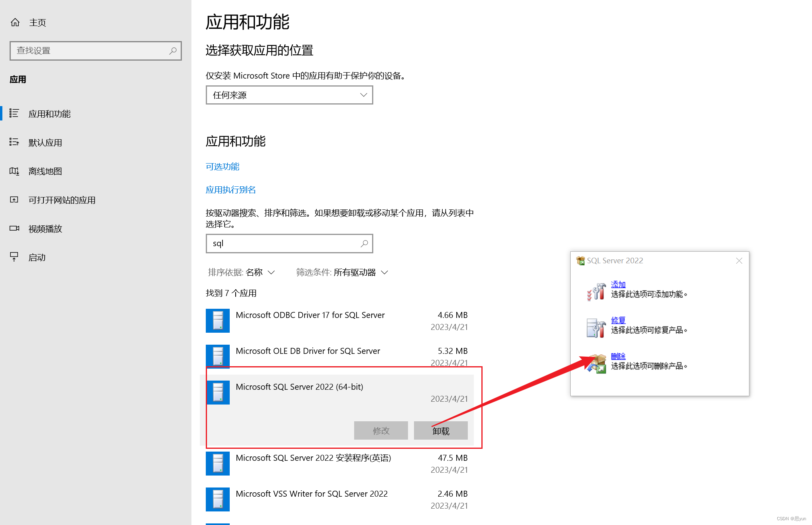The height and width of the screenshot is (525, 812).
Task: Click the 查找设置 search field
Action: pos(96,51)
